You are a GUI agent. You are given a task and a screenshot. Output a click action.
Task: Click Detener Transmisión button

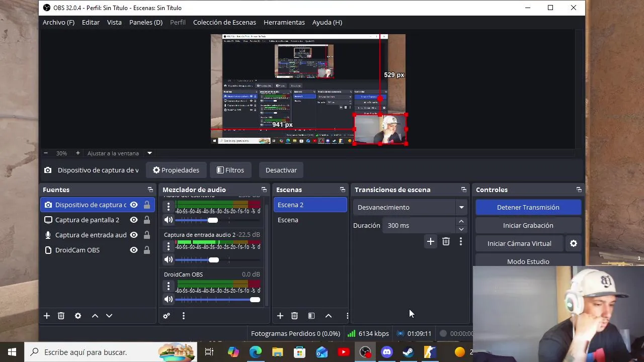click(528, 207)
